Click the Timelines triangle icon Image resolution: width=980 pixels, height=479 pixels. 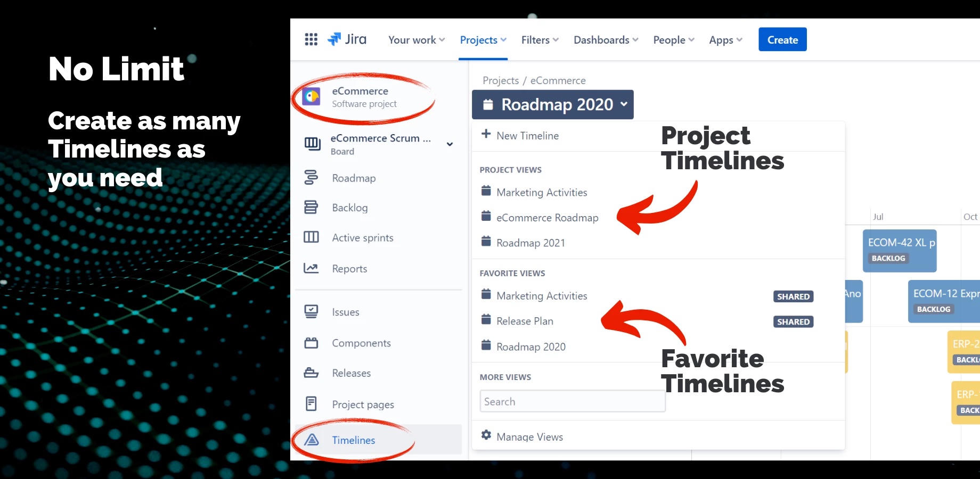pyautogui.click(x=311, y=440)
